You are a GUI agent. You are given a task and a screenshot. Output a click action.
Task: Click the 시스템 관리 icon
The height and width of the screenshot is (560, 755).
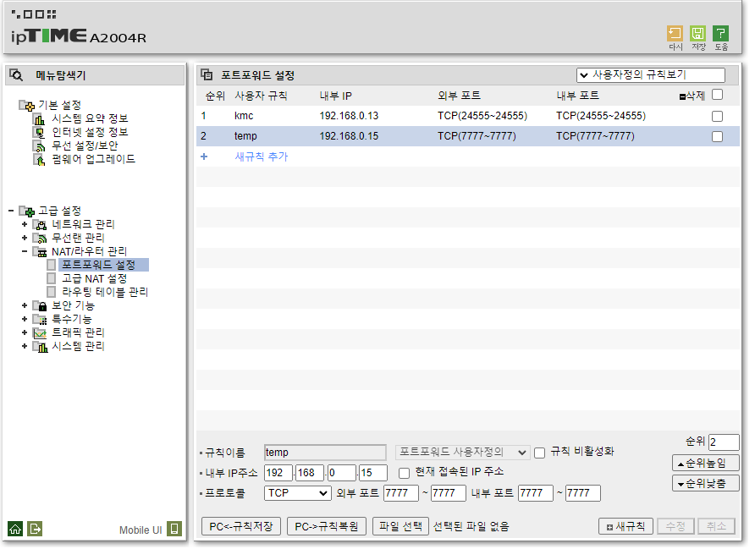coord(40,346)
